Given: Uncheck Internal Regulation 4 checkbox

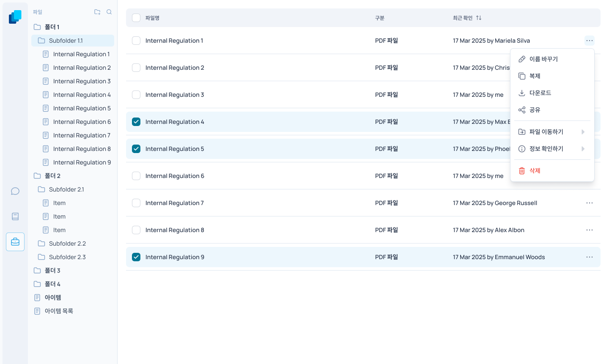Looking at the screenshot, I should [136, 122].
